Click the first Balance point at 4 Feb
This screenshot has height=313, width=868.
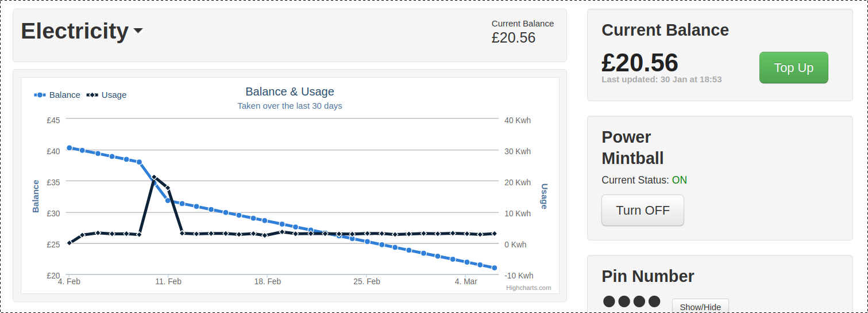(x=69, y=148)
